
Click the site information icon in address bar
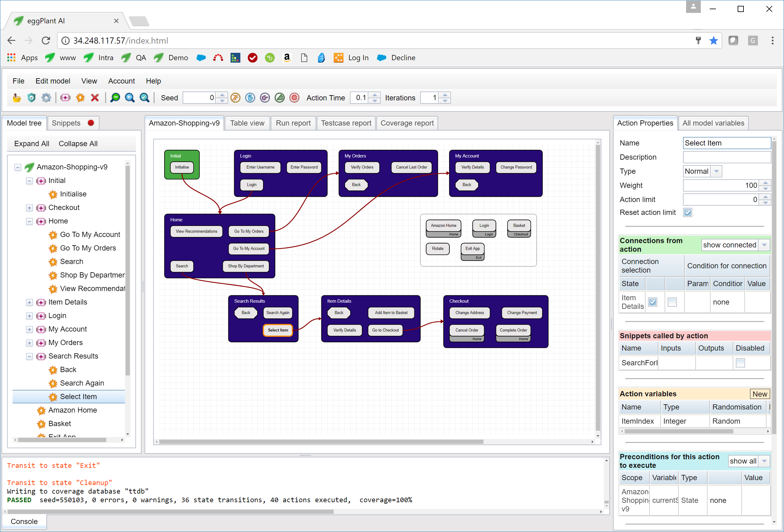65,41
